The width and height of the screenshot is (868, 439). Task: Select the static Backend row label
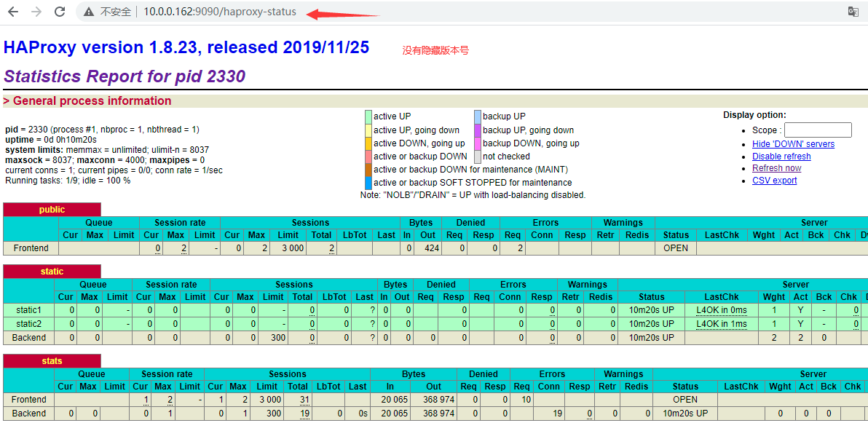point(29,338)
